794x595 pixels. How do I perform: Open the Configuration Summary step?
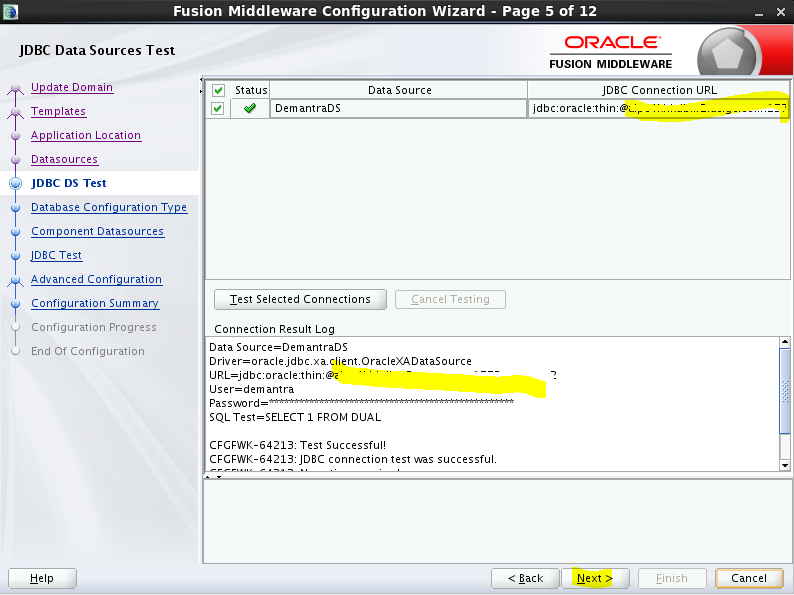(95, 303)
